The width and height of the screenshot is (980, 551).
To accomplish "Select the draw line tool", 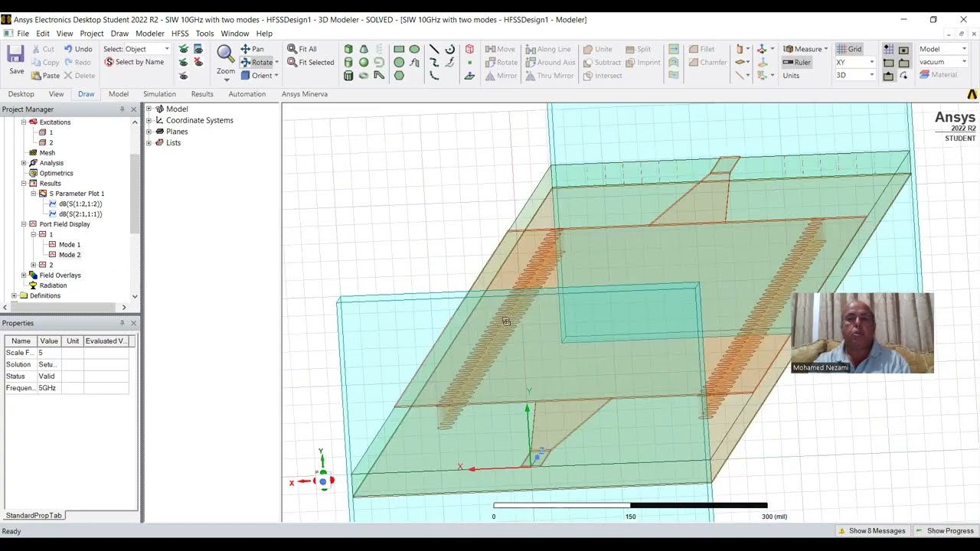I will point(434,49).
